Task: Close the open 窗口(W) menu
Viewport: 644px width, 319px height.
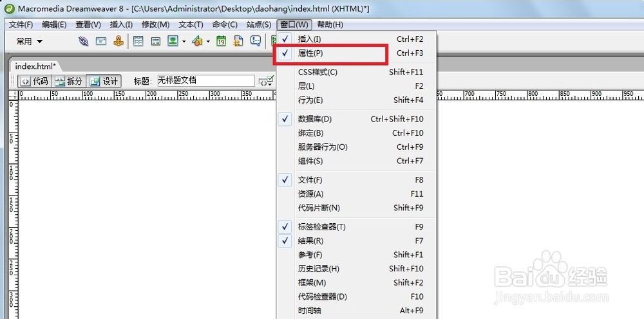Action: coord(294,24)
